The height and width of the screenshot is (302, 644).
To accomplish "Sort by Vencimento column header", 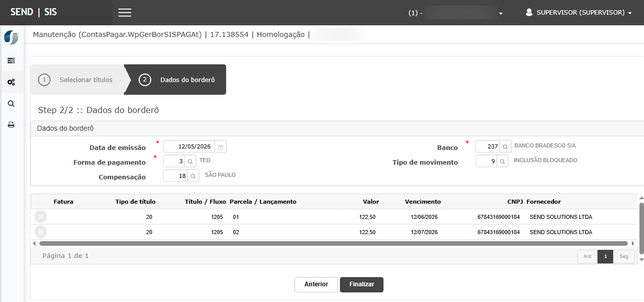I will 423,202.
